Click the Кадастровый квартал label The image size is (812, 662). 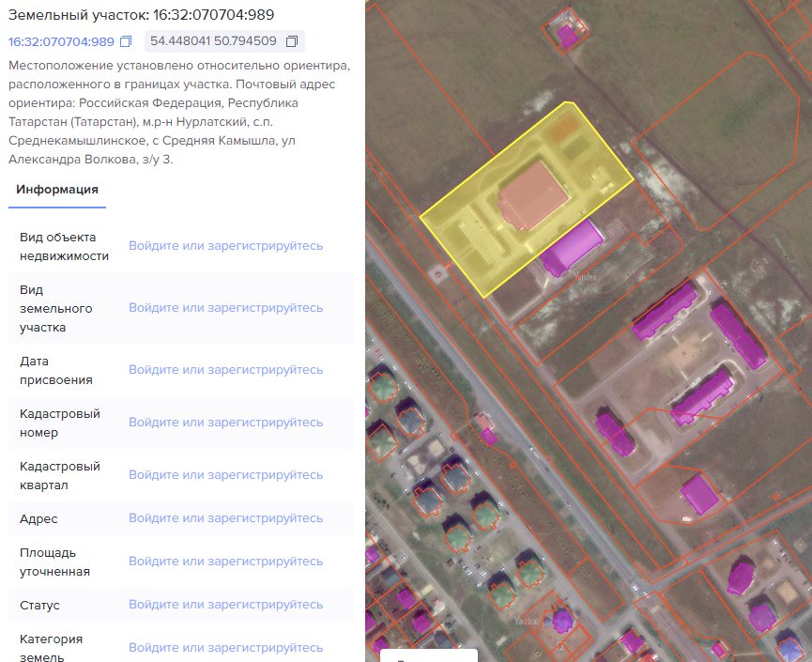pos(60,475)
